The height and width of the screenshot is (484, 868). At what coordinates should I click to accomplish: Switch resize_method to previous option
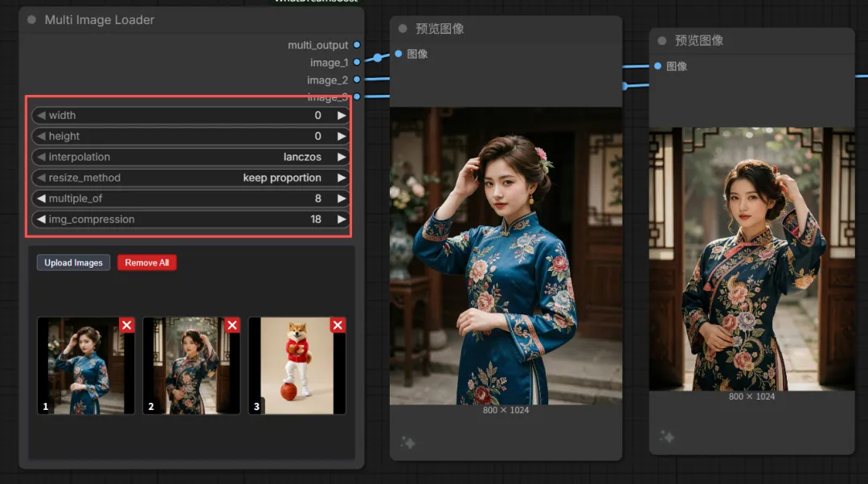pyautogui.click(x=41, y=178)
